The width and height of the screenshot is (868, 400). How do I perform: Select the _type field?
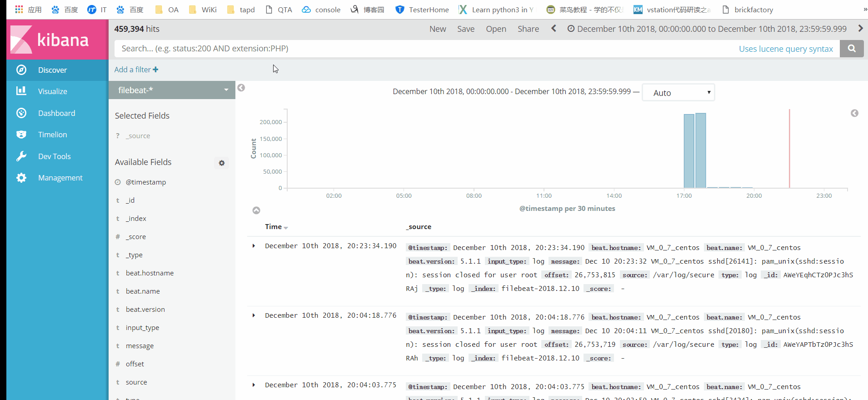pos(134,255)
